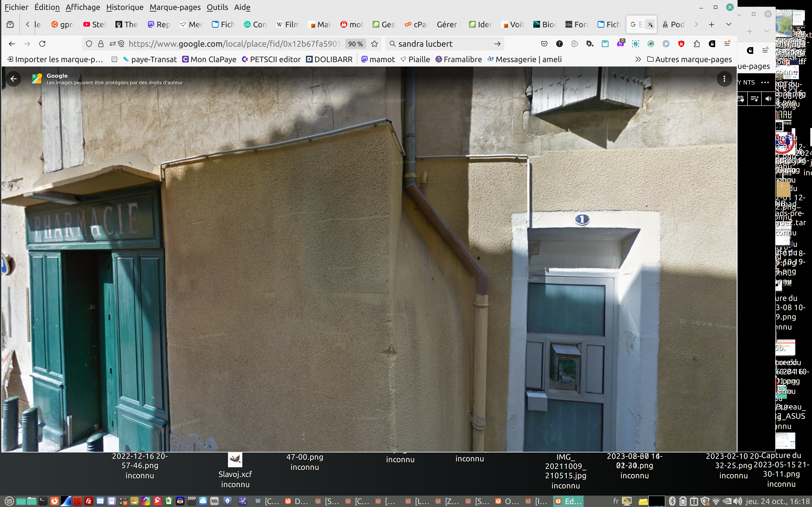Reload the current page
The width and height of the screenshot is (812, 507).
pos(42,44)
